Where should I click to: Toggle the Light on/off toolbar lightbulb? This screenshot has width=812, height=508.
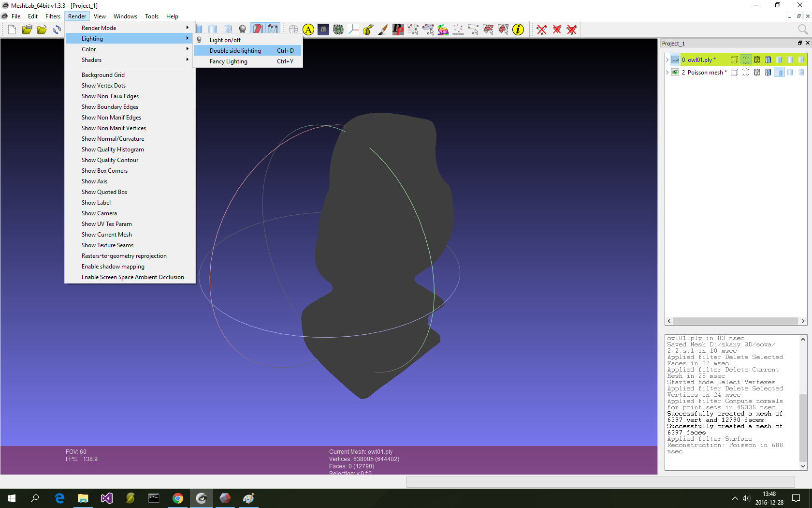point(243,30)
